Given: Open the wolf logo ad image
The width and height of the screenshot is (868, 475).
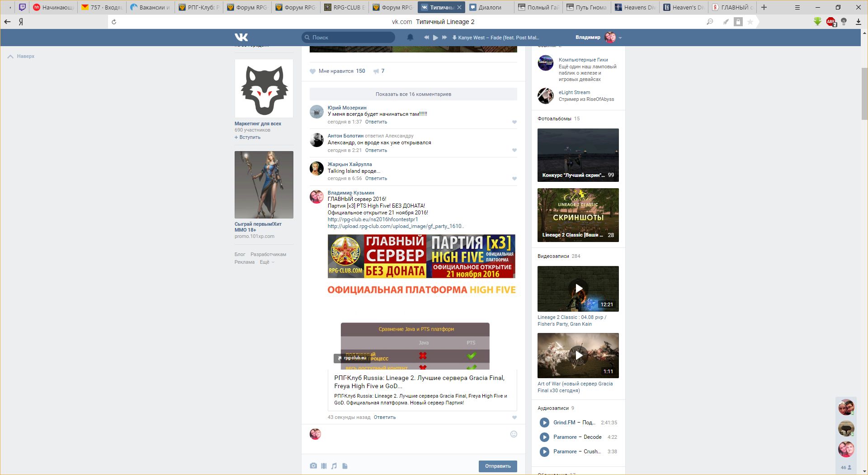Looking at the screenshot, I should tap(264, 89).
